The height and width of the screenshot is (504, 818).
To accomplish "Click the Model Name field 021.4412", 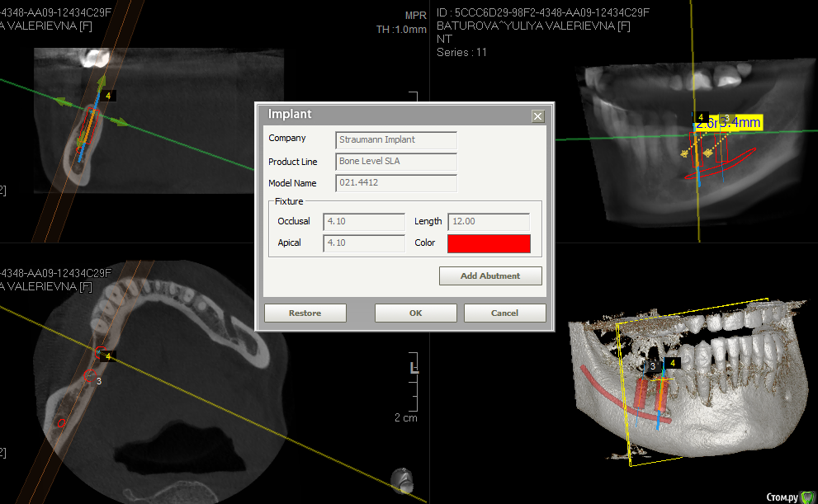I will click(x=396, y=182).
